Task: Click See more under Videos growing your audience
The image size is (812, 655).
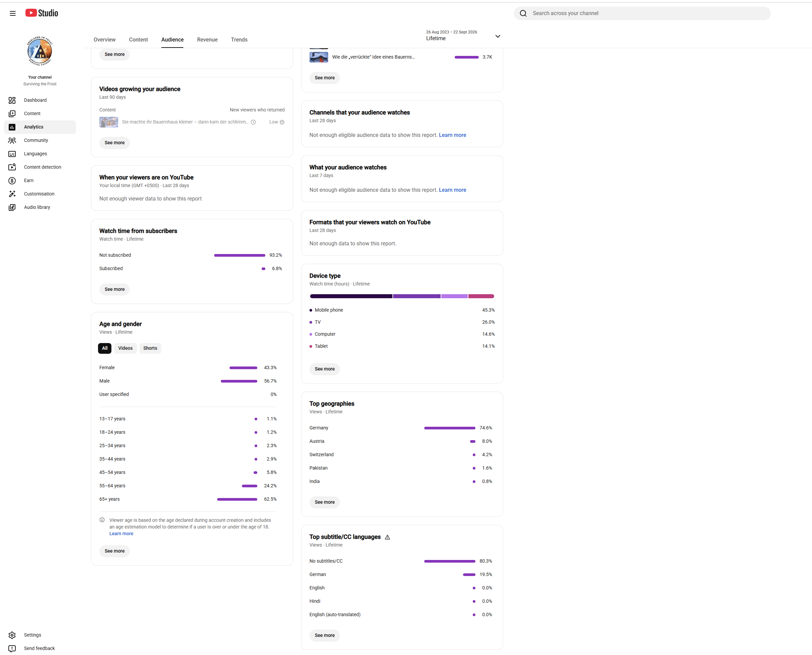Action: [x=114, y=143]
